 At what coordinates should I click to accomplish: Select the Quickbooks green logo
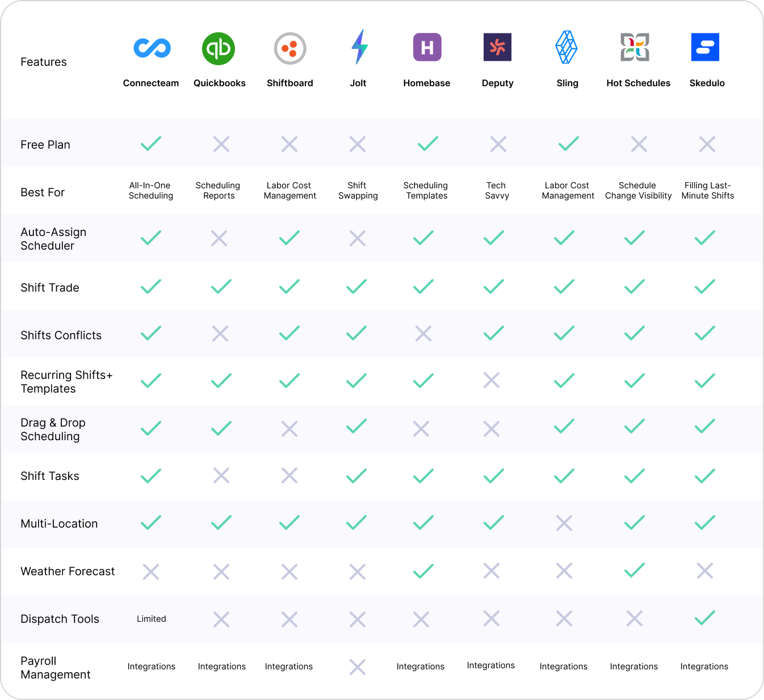[x=219, y=48]
